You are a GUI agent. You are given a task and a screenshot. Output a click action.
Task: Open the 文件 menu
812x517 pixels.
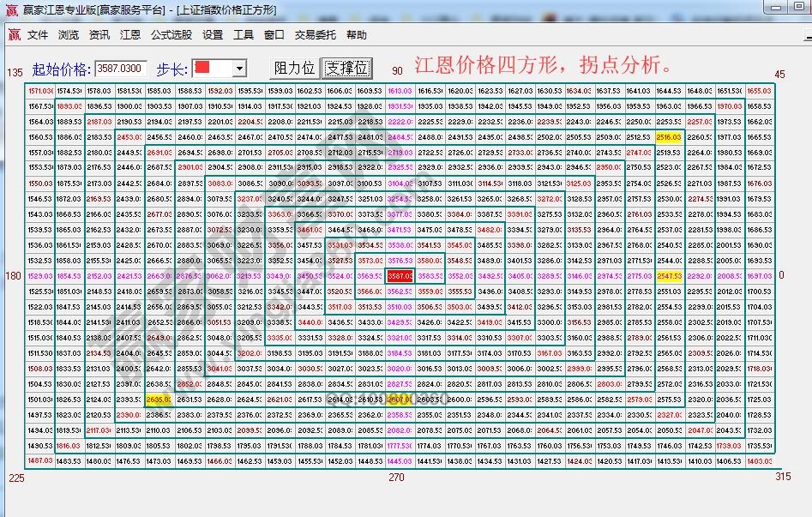pos(38,35)
